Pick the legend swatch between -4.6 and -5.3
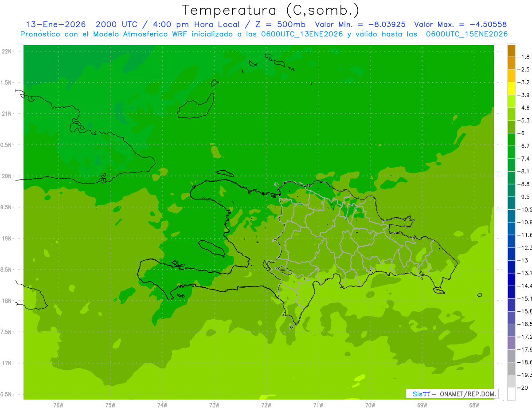 tap(511, 114)
